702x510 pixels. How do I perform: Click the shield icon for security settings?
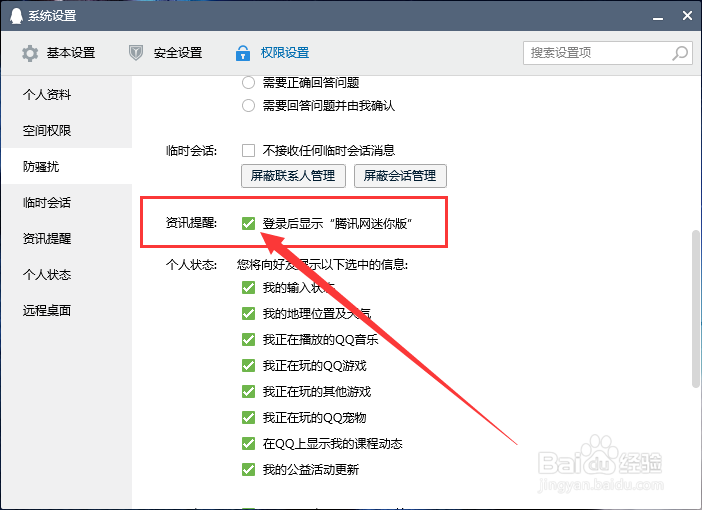(136, 53)
